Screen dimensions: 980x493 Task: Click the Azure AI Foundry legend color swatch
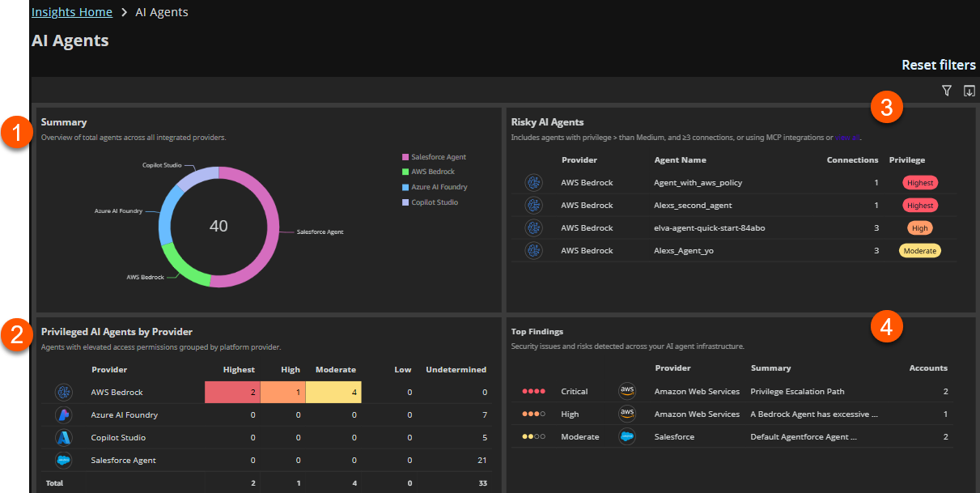pos(405,187)
